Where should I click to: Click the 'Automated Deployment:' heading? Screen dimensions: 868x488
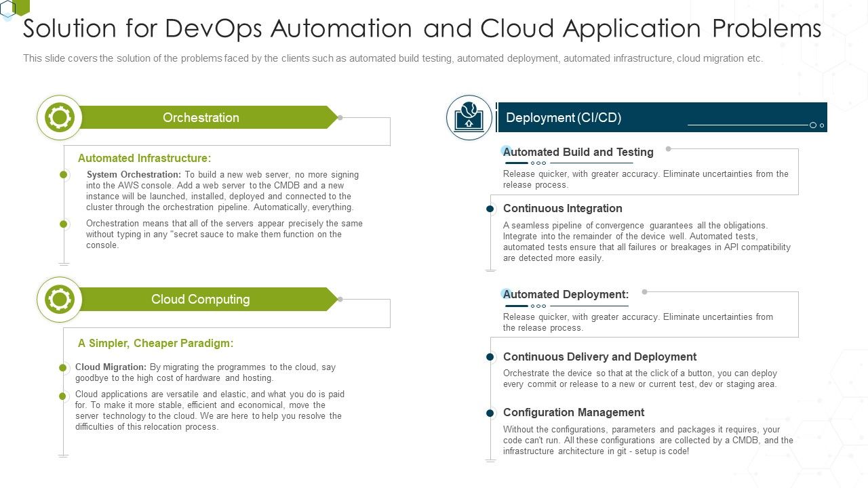point(566,294)
